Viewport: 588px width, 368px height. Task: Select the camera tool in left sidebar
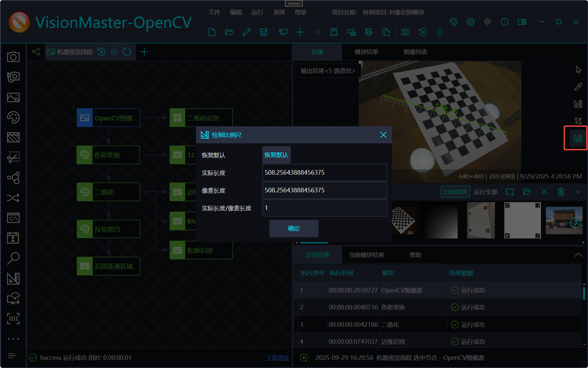(x=13, y=57)
